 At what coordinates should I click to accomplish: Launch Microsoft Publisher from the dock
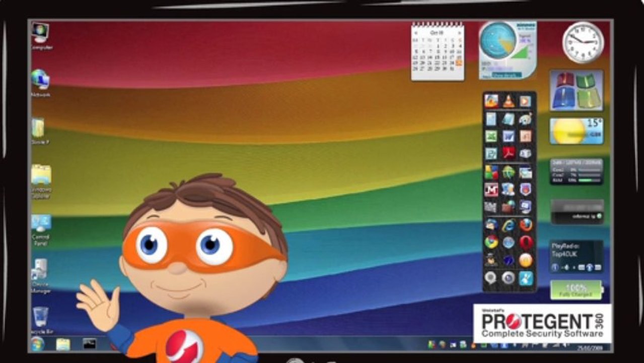click(x=491, y=153)
